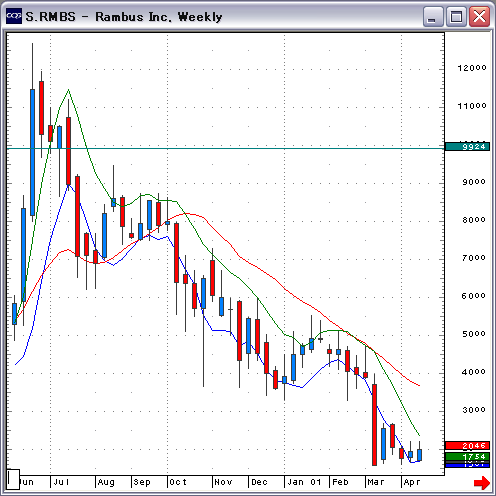This screenshot has height=496, width=496.
Task: Minimize the Rambus chart window
Action: (432, 17)
